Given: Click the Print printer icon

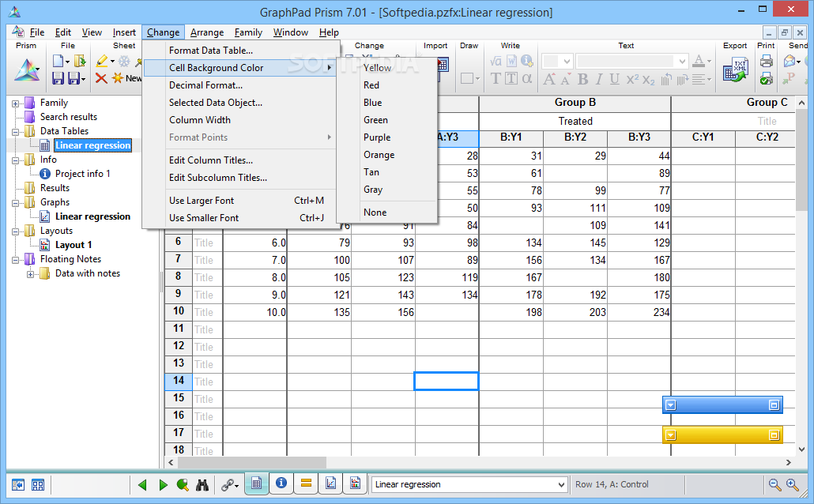Looking at the screenshot, I should click(x=766, y=62).
